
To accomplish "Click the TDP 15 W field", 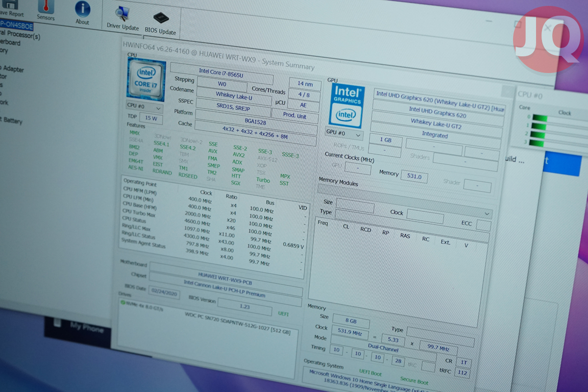I will coord(151,118).
